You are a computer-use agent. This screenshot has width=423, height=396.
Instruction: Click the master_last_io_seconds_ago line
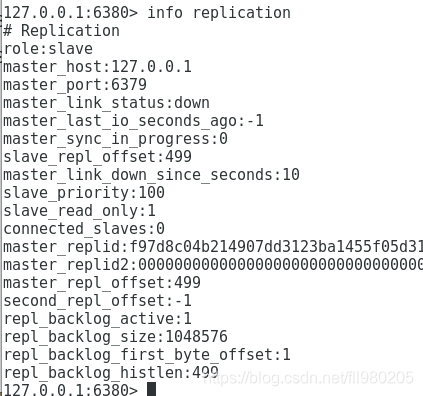click(x=133, y=121)
